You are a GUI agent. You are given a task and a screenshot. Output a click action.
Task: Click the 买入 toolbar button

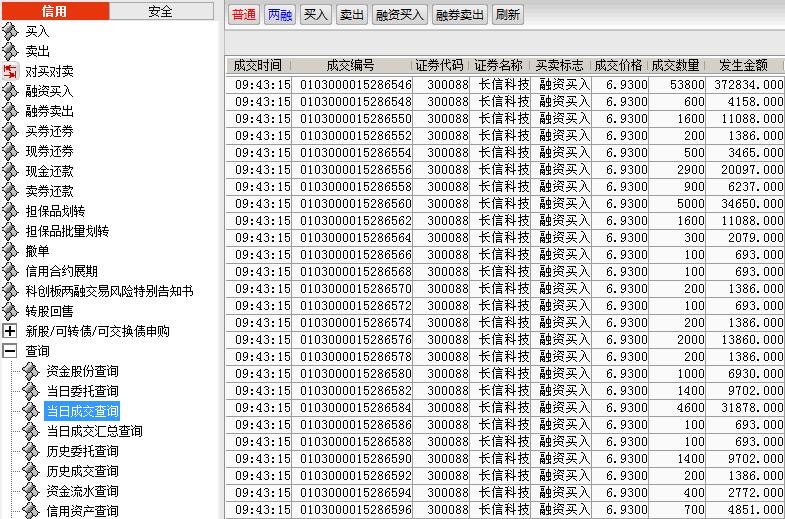[315, 15]
